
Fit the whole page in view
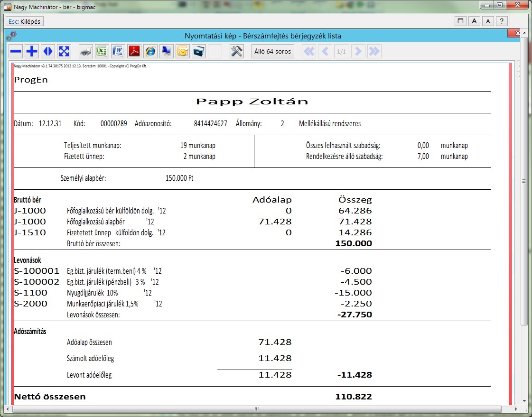pyautogui.click(x=64, y=51)
